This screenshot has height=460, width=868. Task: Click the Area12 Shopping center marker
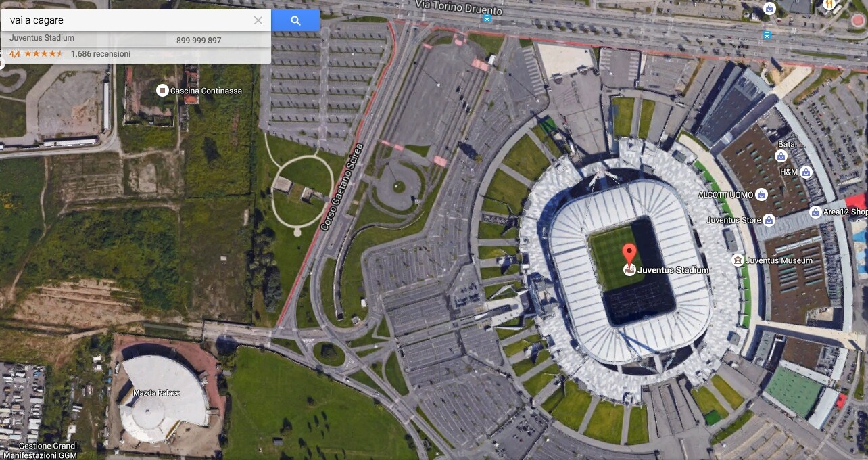(815, 212)
